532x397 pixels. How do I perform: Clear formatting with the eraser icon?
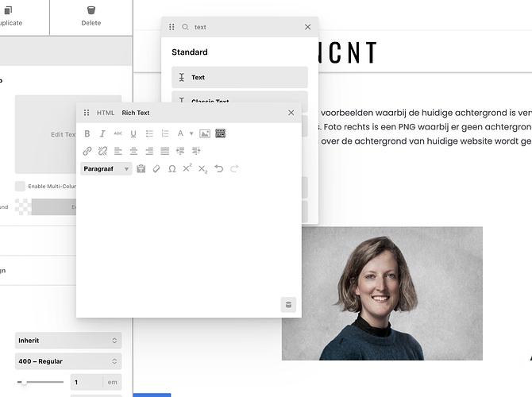click(x=156, y=168)
